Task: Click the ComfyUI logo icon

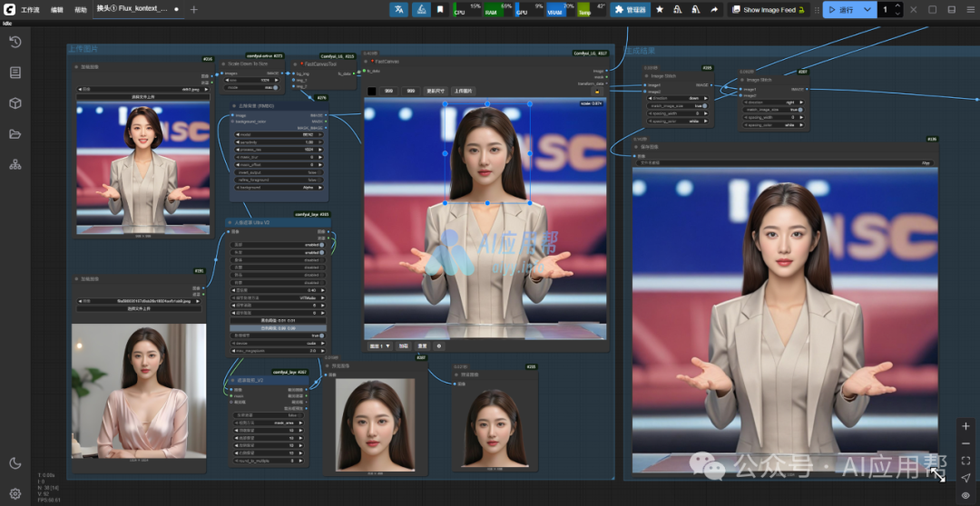Action: [9, 9]
